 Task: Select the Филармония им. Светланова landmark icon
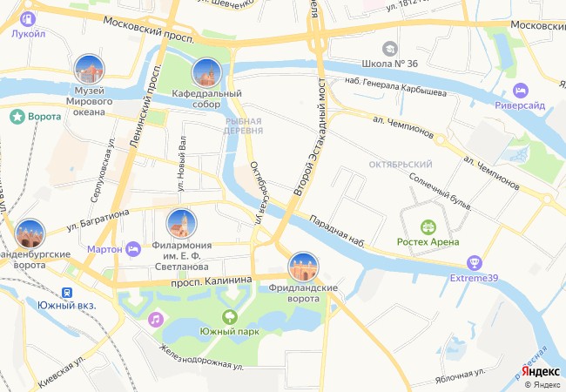click(x=181, y=223)
